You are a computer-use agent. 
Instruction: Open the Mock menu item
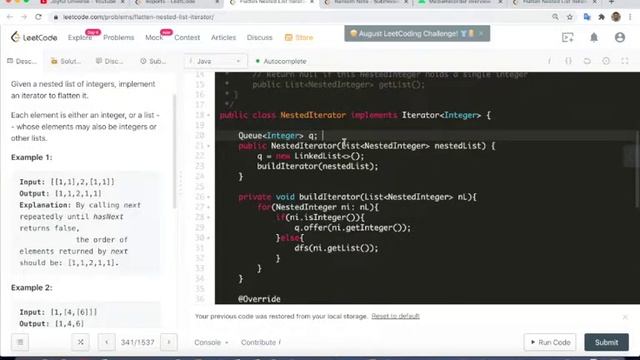(154, 38)
